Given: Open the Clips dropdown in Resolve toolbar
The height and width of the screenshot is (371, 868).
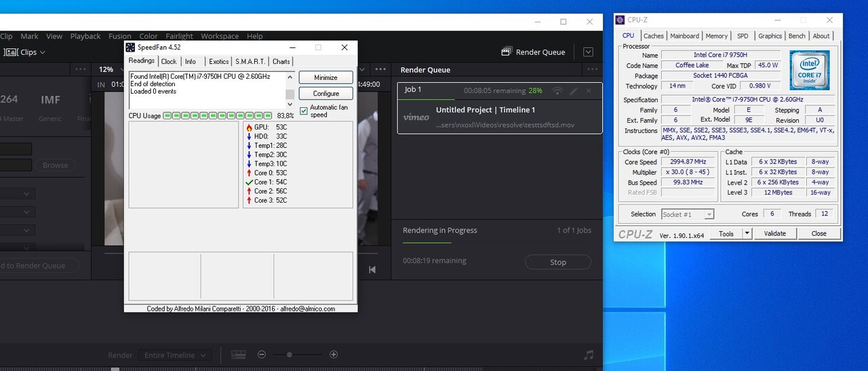Looking at the screenshot, I should tap(24, 52).
